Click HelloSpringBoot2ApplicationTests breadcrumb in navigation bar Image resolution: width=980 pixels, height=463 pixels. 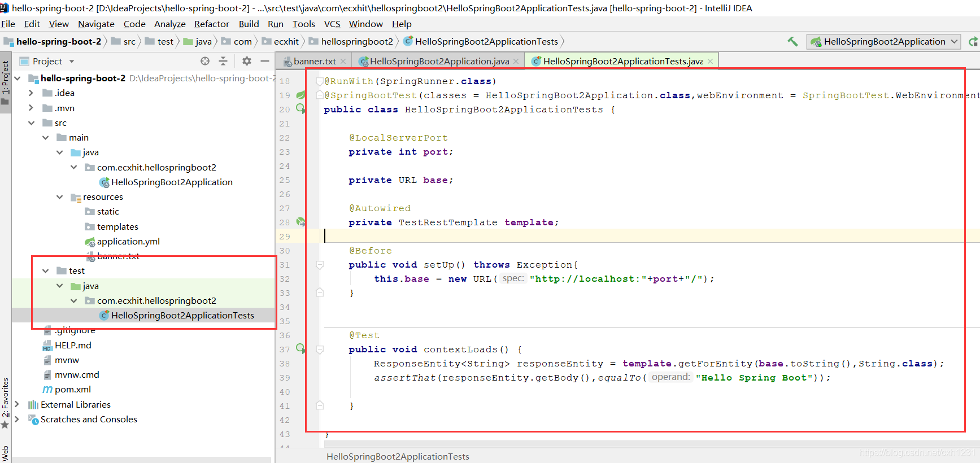pyautogui.click(x=481, y=41)
